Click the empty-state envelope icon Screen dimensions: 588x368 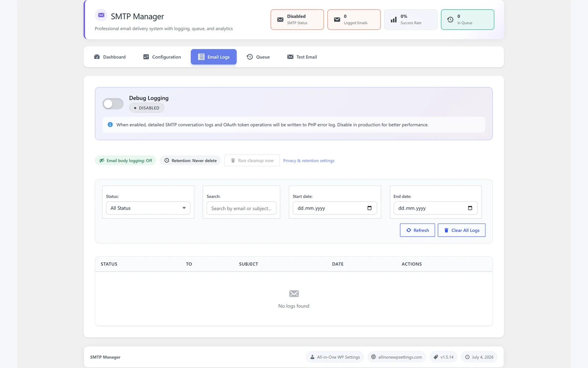[294, 294]
